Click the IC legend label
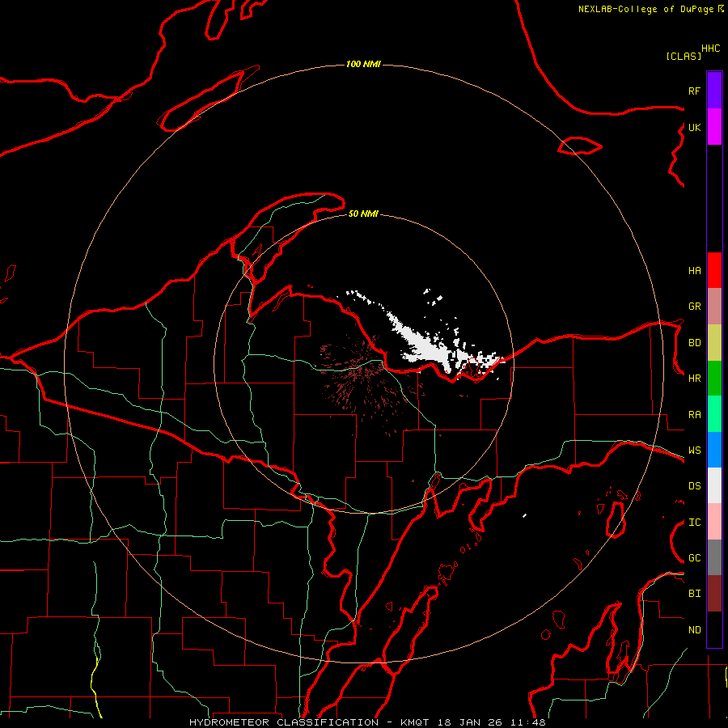This screenshot has width=728, height=728. coord(695,523)
